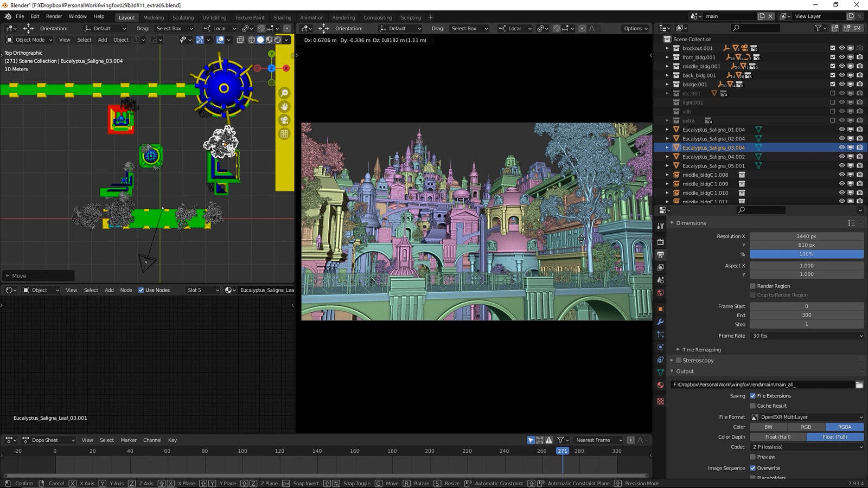This screenshot has width=868, height=488.
Task: Open the Tool properties tab icon
Action: pos(660,226)
